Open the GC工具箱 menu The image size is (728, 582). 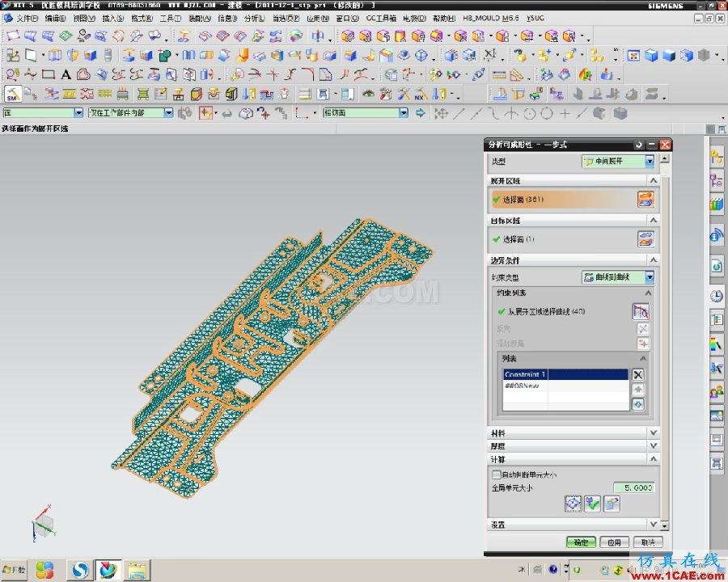point(381,18)
